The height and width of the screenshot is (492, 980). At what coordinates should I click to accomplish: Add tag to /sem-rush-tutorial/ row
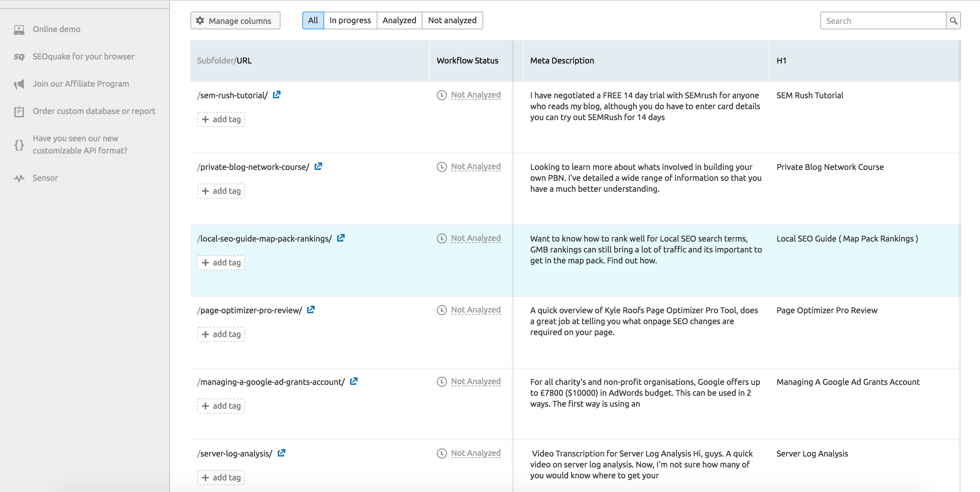(x=221, y=119)
